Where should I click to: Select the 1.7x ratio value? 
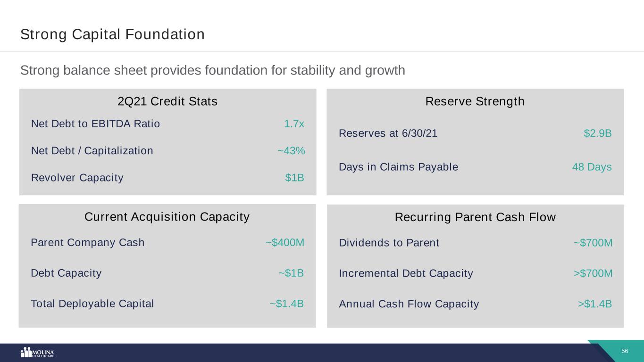pos(294,124)
